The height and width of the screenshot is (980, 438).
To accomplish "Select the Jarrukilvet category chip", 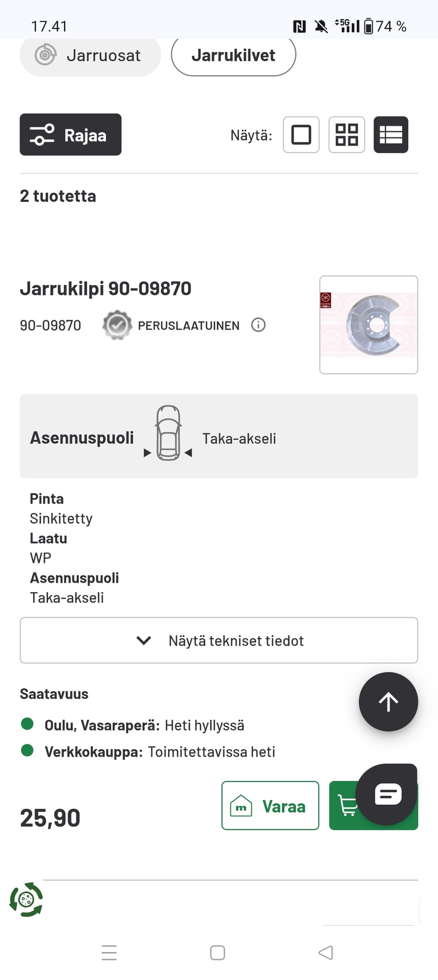I will [234, 56].
